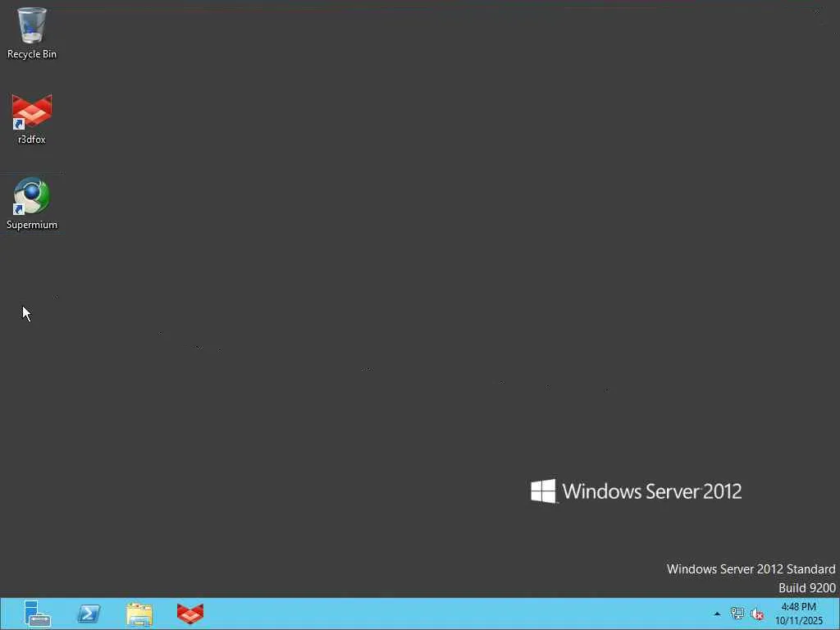Open File Explorer from the taskbar
Image resolution: width=840 pixels, height=630 pixels.
point(139,614)
